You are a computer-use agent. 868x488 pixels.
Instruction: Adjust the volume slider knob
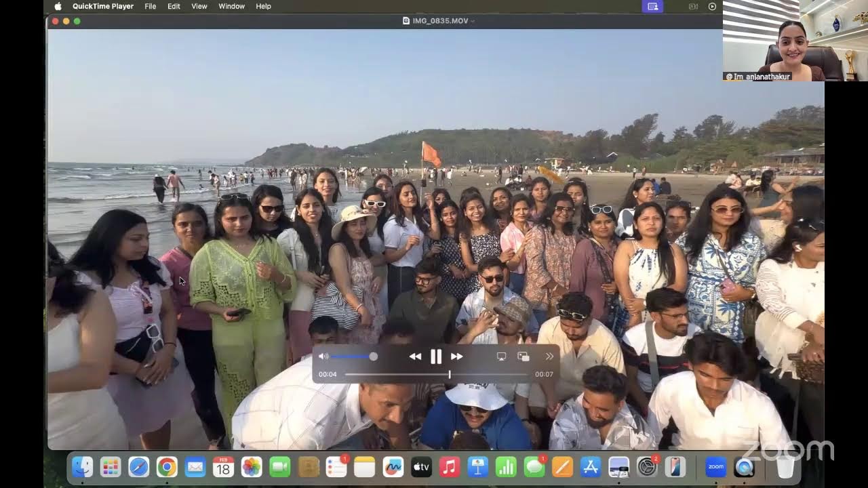point(373,357)
